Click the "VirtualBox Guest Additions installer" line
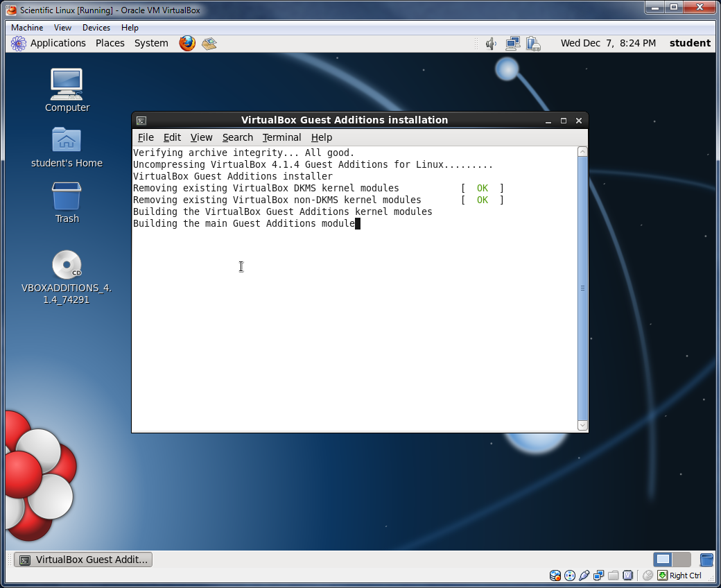The height and width of the screenshot is (588, 721). [x=233, y=177]
